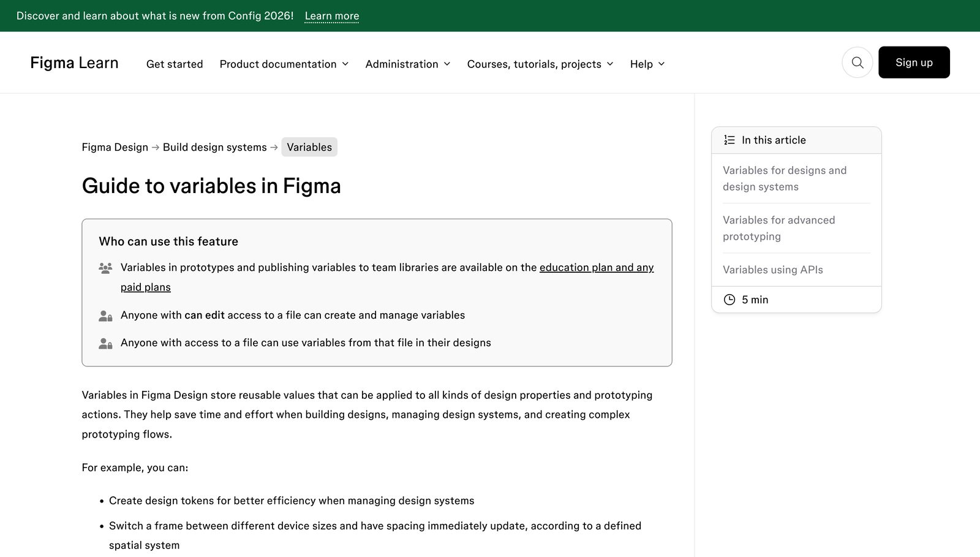
Task: Jump to Variables for designs and design systems
Action: click(785, 178)
